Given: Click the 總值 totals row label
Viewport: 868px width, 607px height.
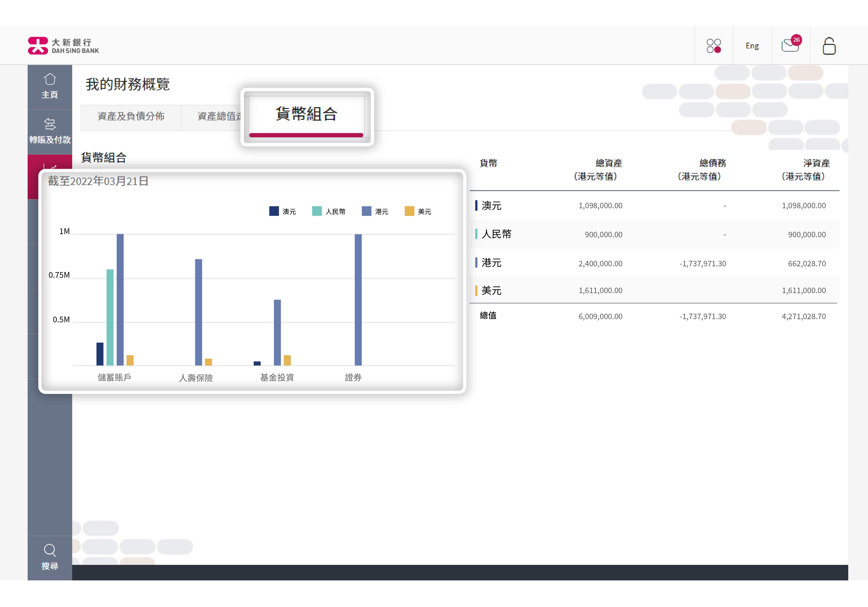Looking at the screenshot, I should (x=488, y=315).
